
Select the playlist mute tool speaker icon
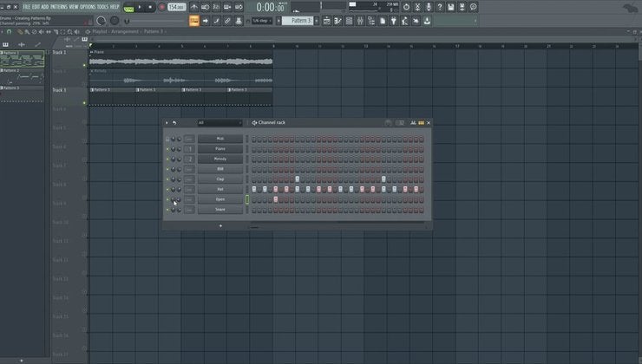point(42,31)
